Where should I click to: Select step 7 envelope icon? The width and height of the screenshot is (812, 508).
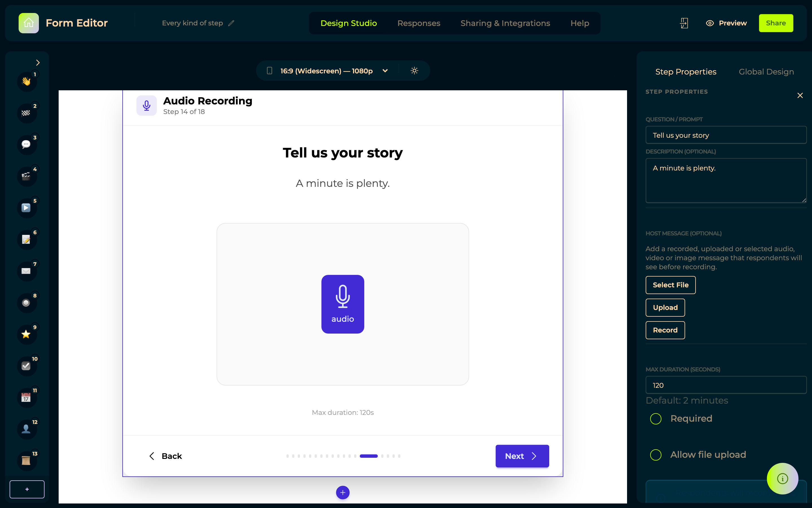[x=27, y=271]
